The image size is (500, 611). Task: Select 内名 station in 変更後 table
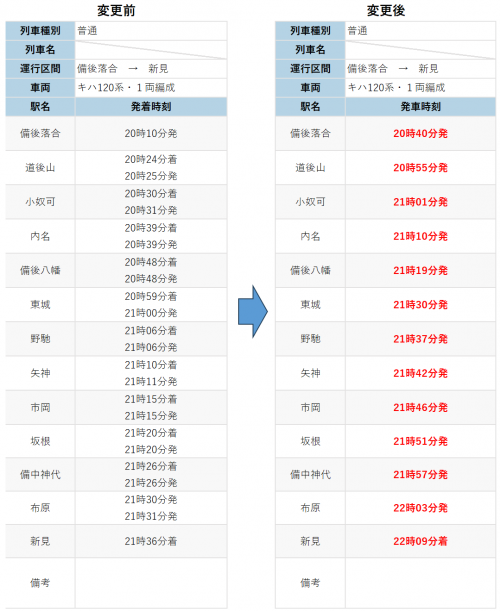310,236
